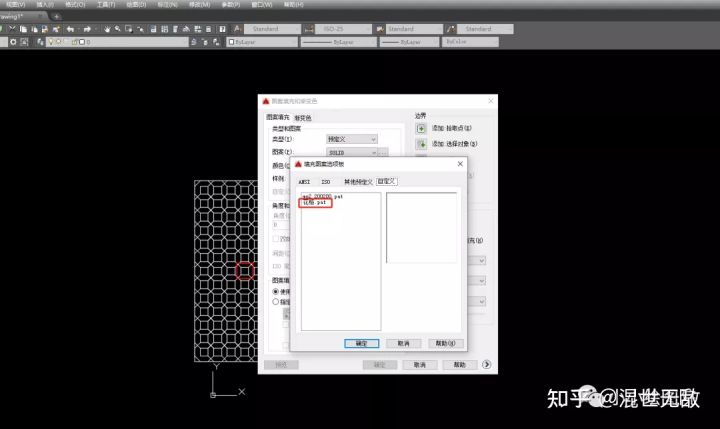
Task: Open the SOLID pattern dropdown
Action: point(352,152)
